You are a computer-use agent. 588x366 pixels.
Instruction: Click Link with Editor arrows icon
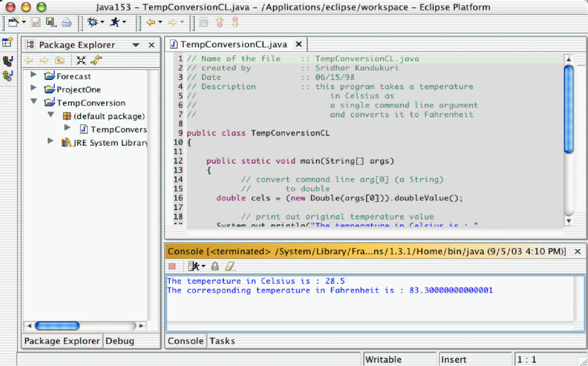point(96,60)
